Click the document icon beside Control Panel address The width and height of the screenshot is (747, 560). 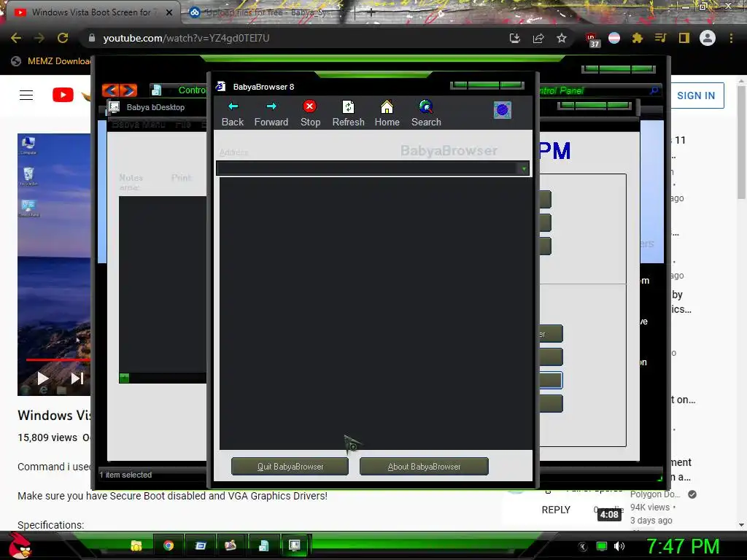tap(156, 90)
